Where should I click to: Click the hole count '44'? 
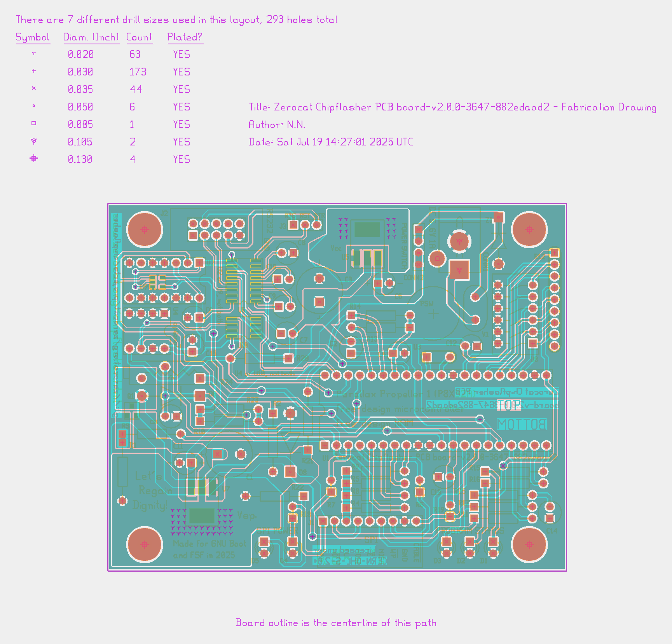(x=136, y=89)
